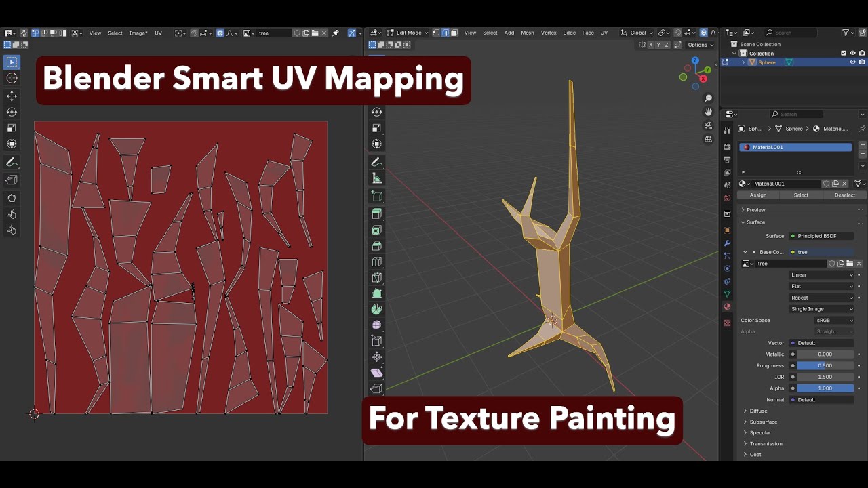Adjust the Roughness slider

coord(825,365)
